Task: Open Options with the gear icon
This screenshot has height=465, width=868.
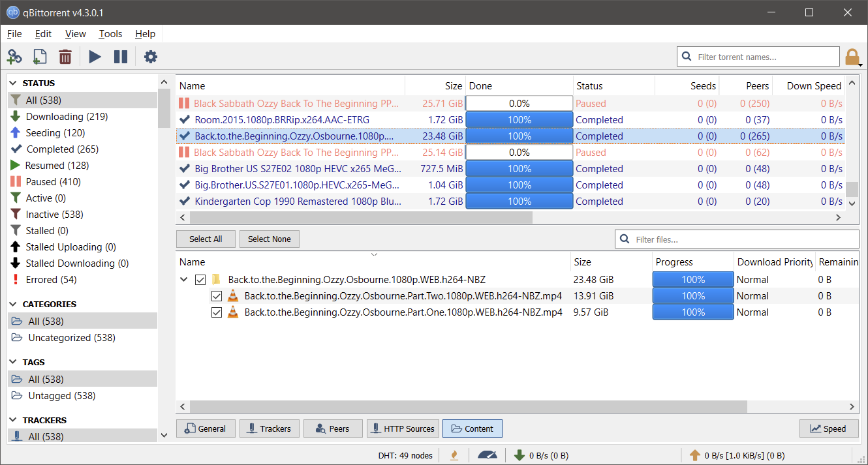Action: 151,57
